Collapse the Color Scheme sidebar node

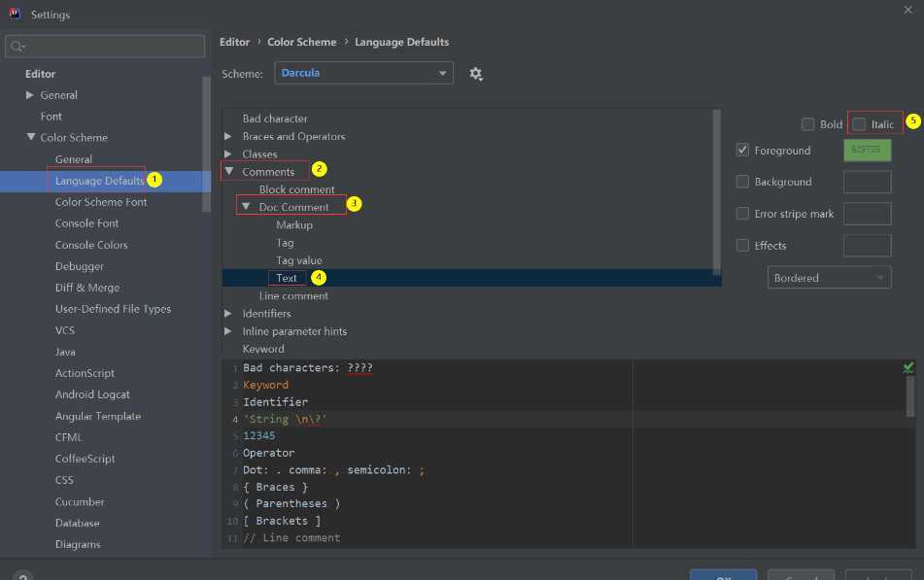[31, 137]
